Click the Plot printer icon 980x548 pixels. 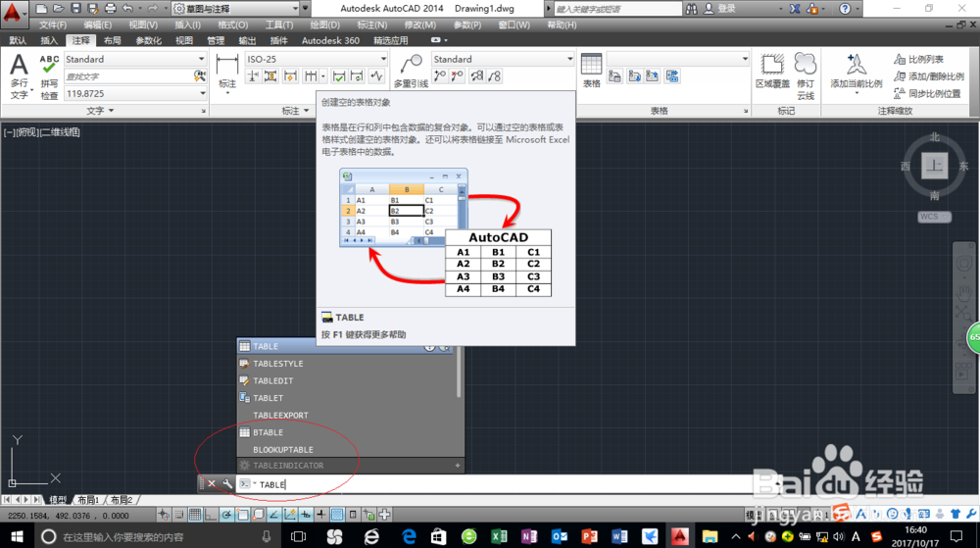[x=110, y=8]
